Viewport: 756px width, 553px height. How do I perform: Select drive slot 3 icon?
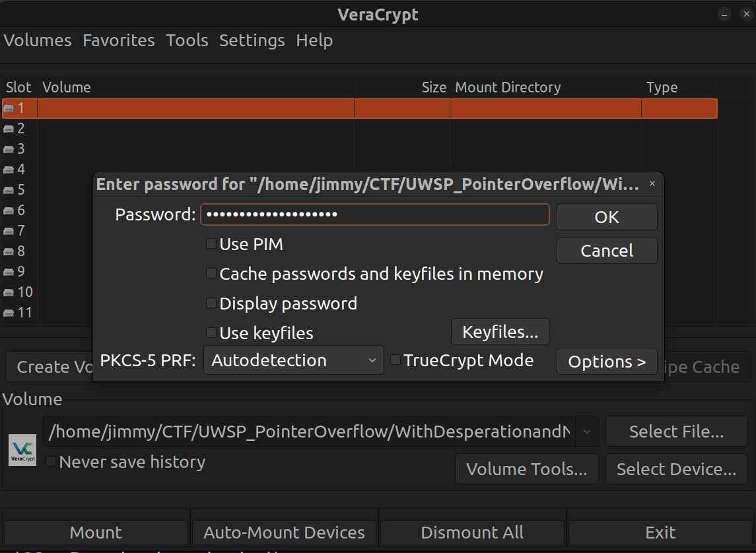pos(9,149)
